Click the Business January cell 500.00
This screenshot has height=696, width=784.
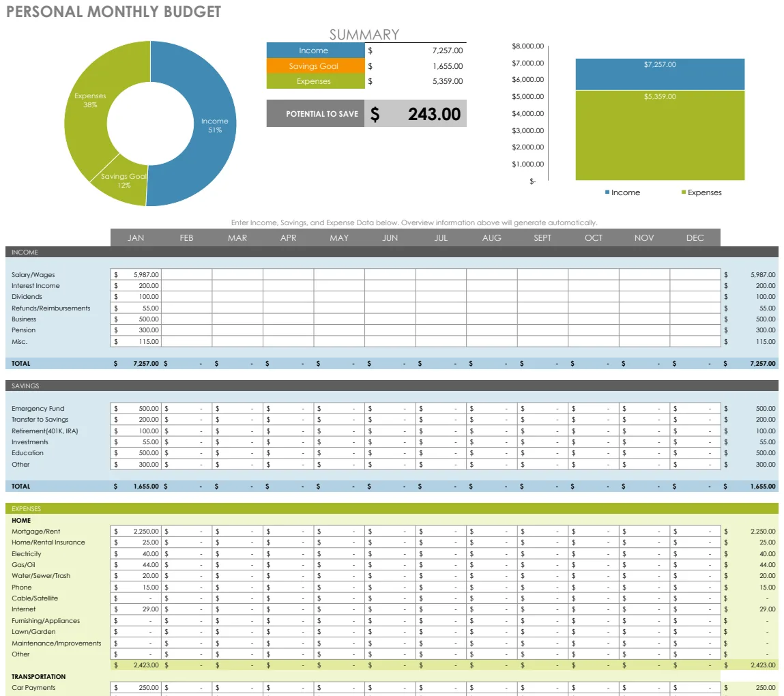click(x=136, y=319)
